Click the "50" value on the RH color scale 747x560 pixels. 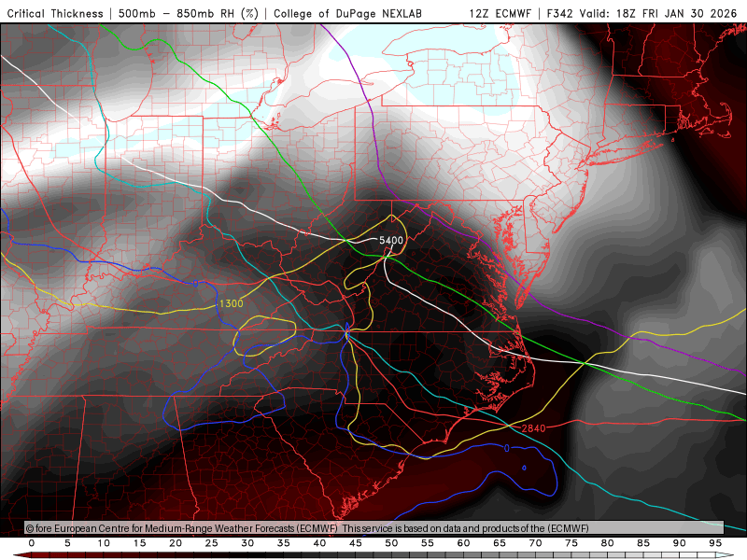click(x=391, y=543)
